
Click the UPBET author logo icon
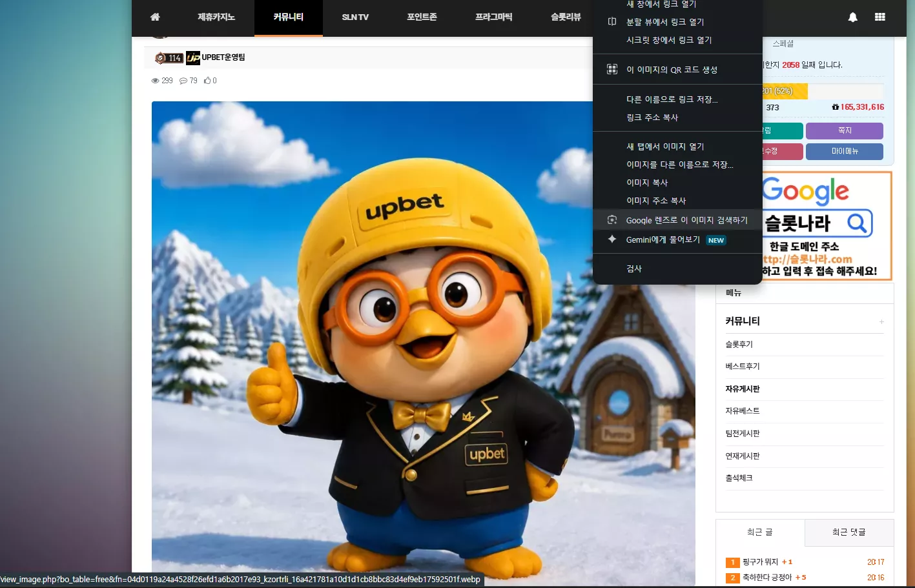193,58
